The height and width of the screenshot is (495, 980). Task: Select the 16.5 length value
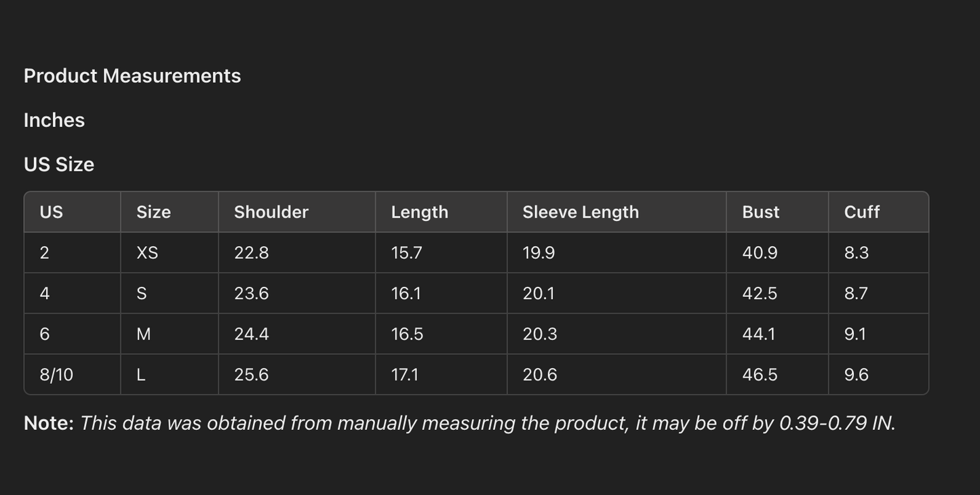click(407, 334)
